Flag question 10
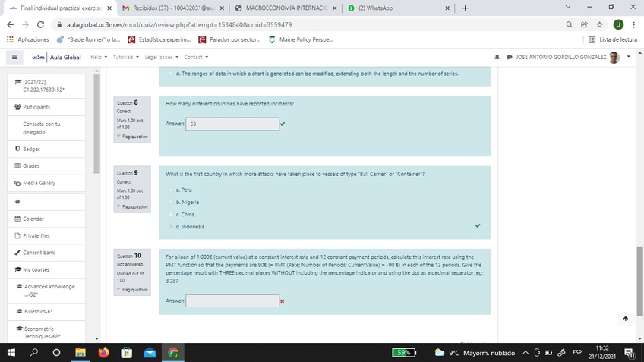 pyautogui.click(x=132, y=290)
